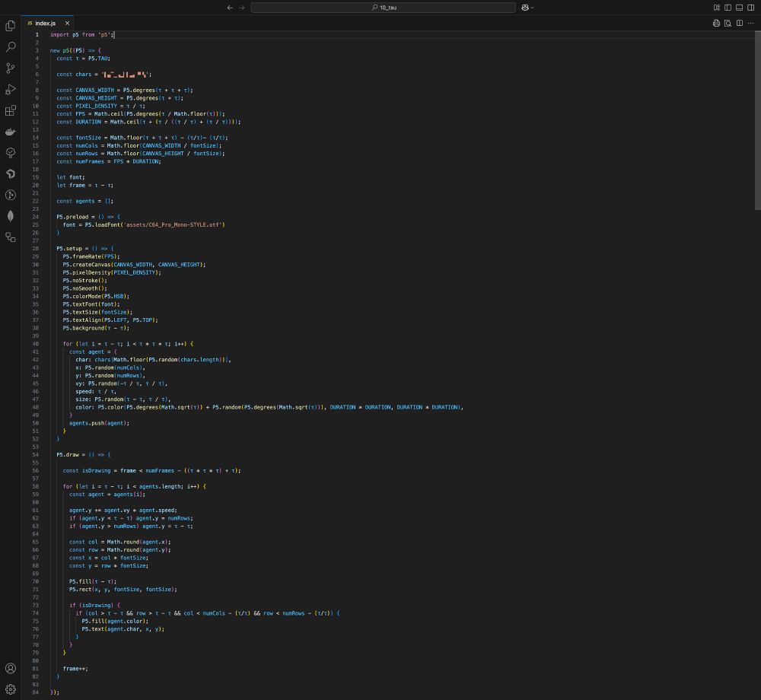Image resolution: width=761 pixels, height=700 pixels.
Task: Open the Docker whale panel
Action: [10, 132]
